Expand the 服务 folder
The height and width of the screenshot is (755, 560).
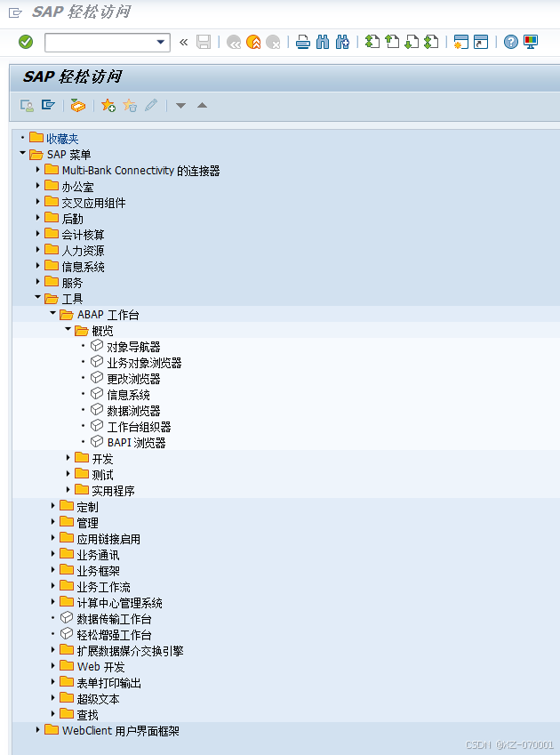click(38, 282)
